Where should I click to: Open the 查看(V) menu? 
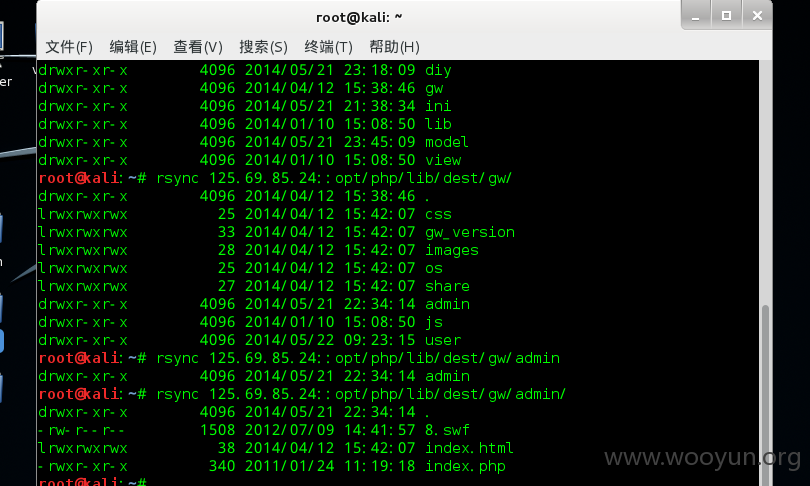[198, 47]
